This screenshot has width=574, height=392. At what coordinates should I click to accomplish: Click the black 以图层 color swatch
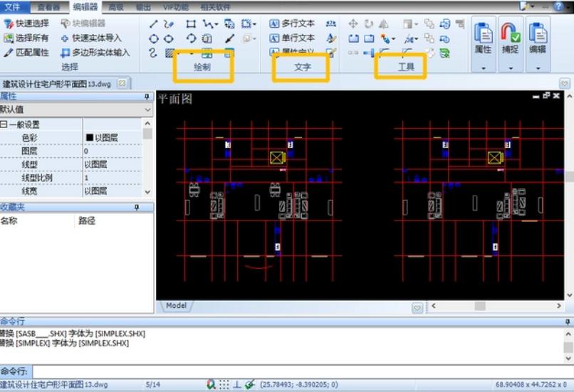point(89,137)
